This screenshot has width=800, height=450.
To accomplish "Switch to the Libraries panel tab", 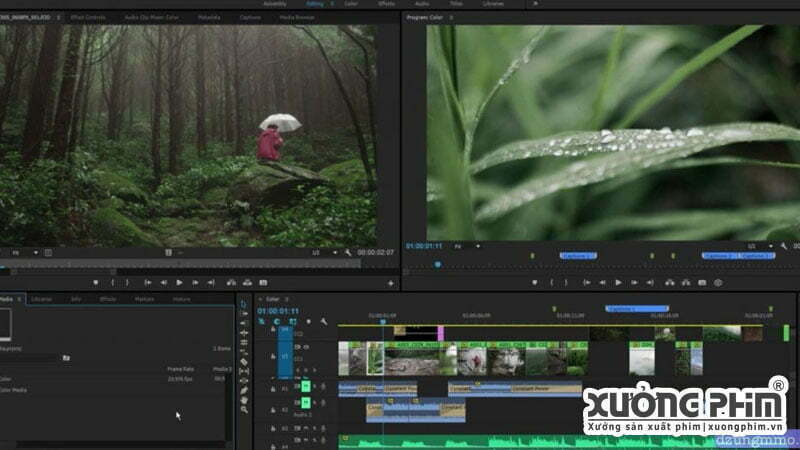I will click(x=41, y=299).
